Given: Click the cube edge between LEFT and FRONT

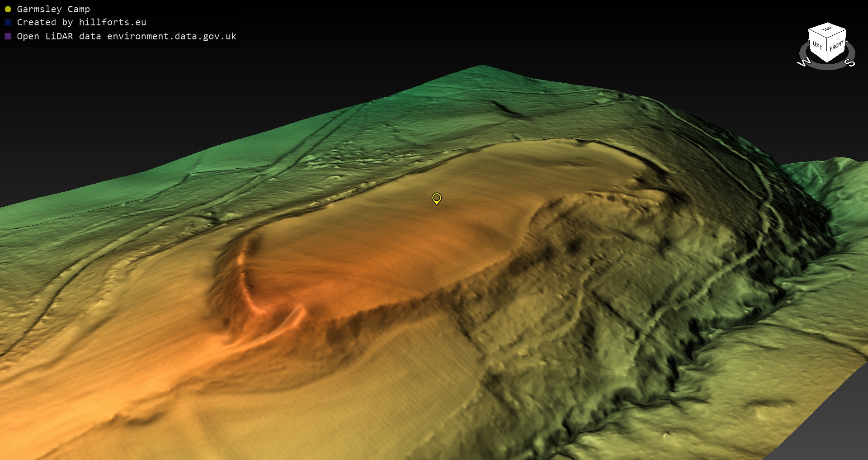Looking at the screenshot, I should pos(827,51).
